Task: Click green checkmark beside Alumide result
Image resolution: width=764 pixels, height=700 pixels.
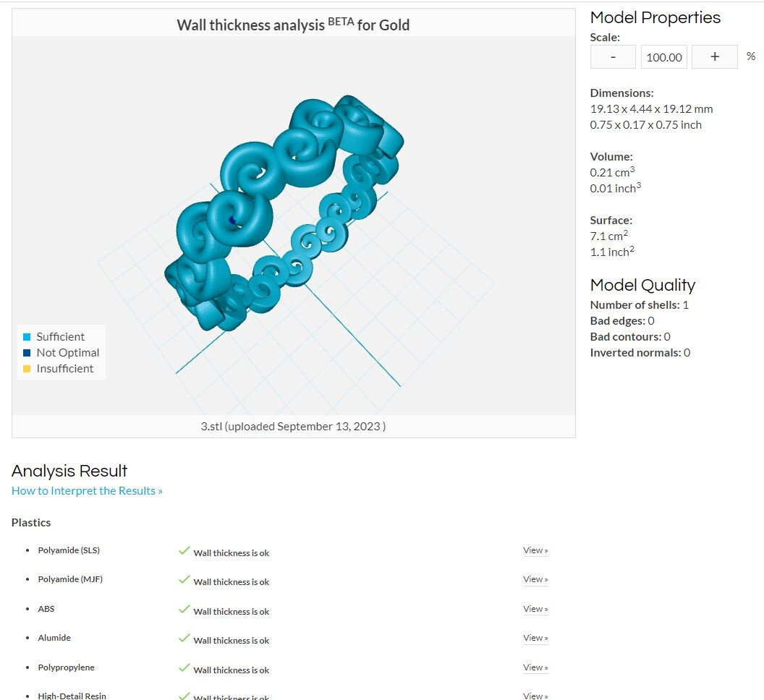Action: point(184,638)
